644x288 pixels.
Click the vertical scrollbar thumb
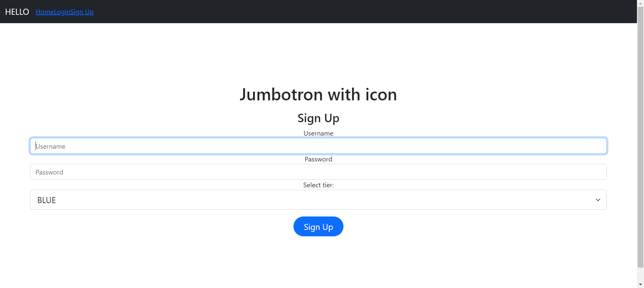click(640, 137)
